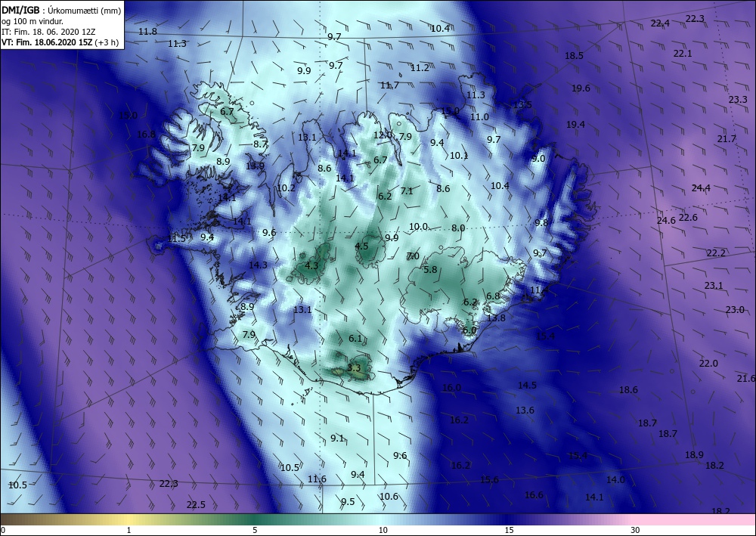
Task: Click the value 9.1 on the map
Action: (337, 438)
